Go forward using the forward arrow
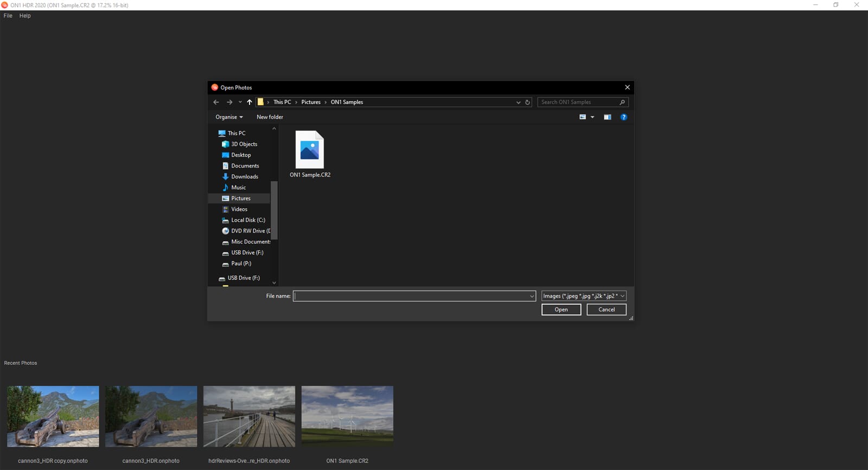The width and height of the screenshot is (868, 470). pyautogui.click(x=229, y=102)
